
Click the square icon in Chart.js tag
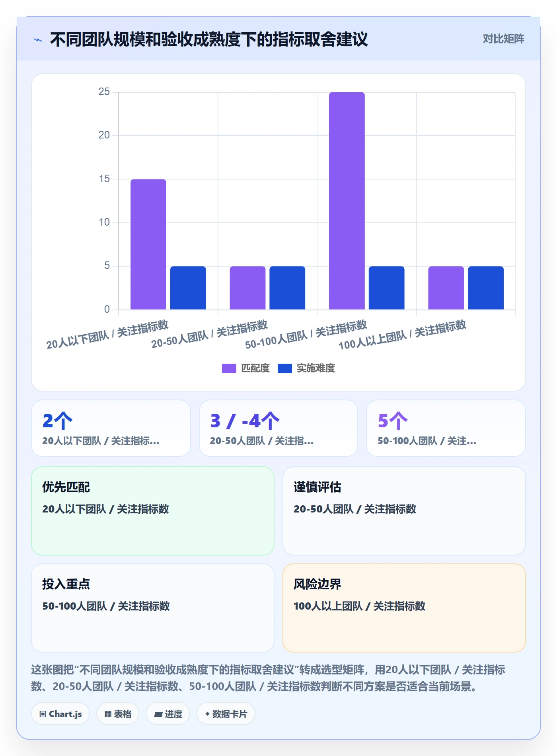coord(43,714)
